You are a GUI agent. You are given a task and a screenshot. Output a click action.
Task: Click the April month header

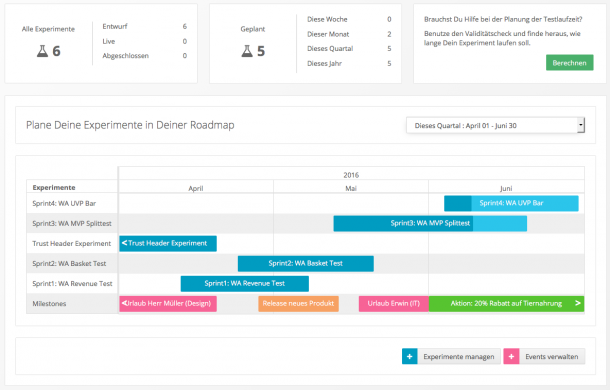coord(196,188)
